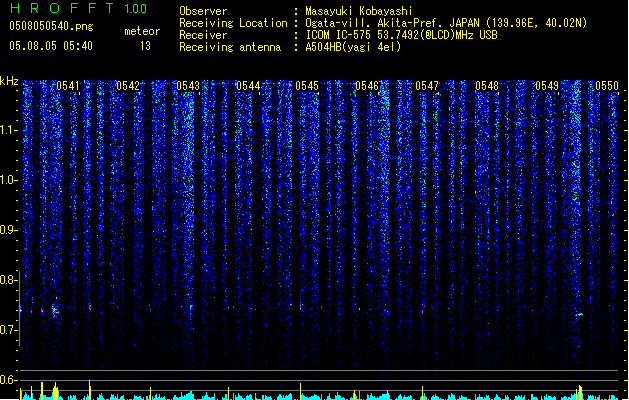Click the kHz axis unit label
Screen dimensions: 629x400
click(9, 81)
